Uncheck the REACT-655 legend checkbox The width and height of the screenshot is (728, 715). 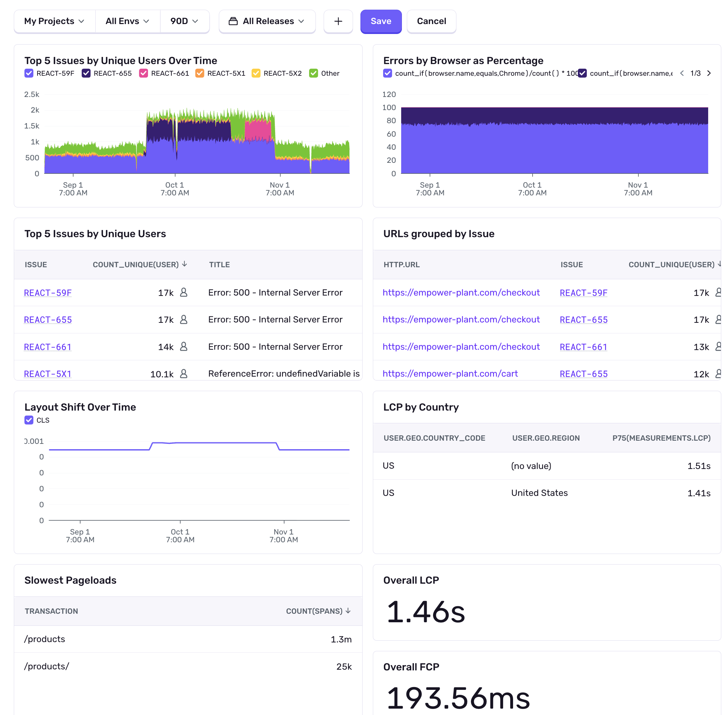(86, 73)
